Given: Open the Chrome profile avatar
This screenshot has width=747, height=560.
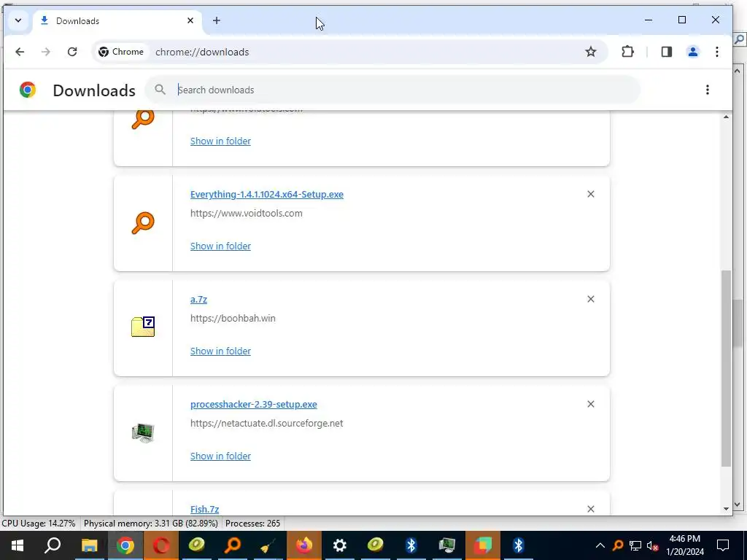Looking at the screenshot, I should pyautogui.click(x=693, y=52).
